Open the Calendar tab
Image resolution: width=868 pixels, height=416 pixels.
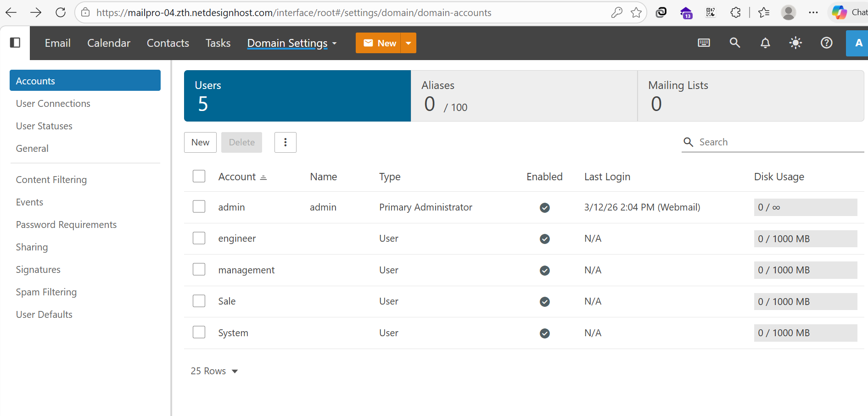(109, 43)
